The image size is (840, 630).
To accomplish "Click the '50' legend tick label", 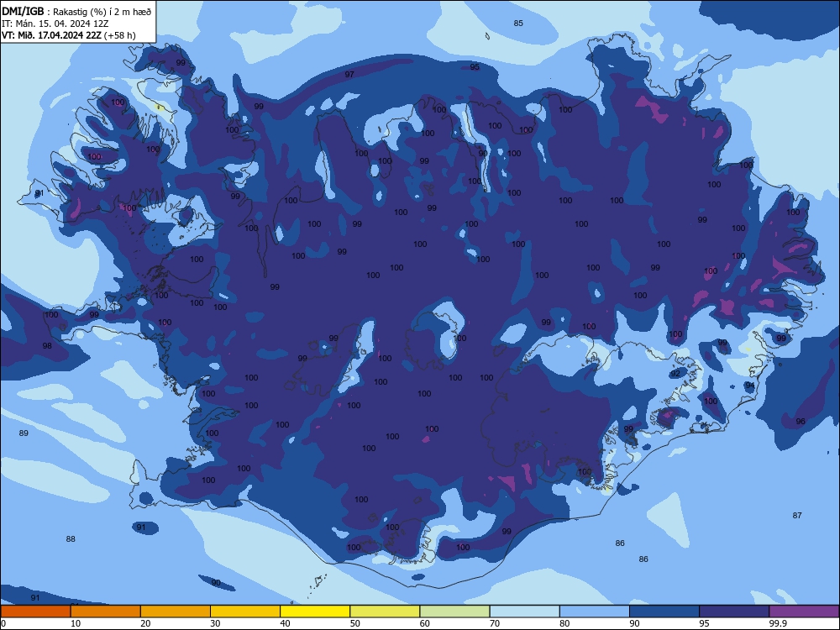I will (355, 623).
